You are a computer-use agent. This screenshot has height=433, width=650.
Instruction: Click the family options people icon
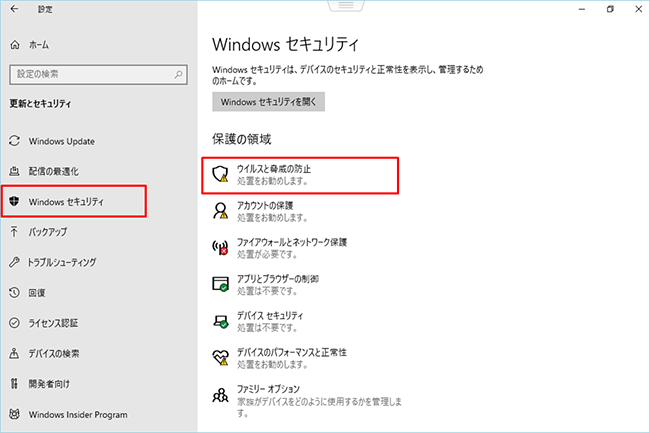pos(221,395)
